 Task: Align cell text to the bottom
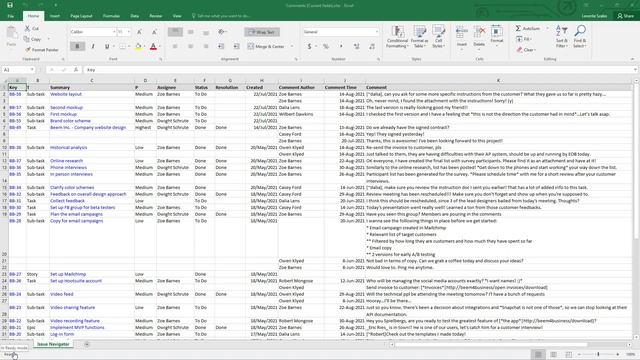pos(206,32)
